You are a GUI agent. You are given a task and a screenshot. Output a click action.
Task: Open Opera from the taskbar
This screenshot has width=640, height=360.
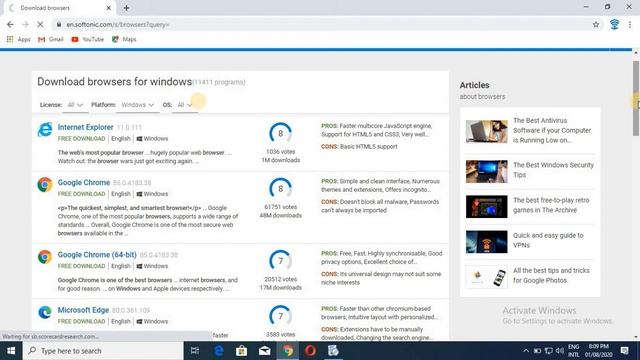pos(310,351)
